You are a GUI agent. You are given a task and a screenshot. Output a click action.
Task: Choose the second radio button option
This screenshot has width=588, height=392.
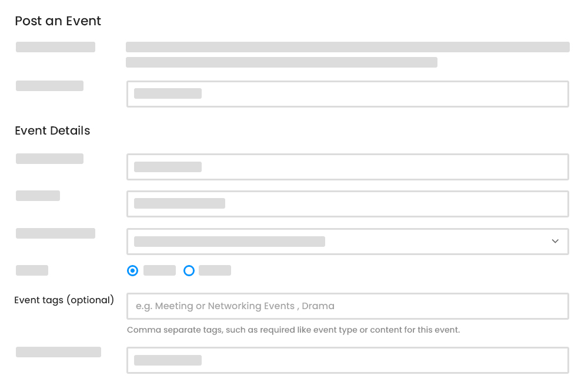pyautogui.click(x=189, y=270)
